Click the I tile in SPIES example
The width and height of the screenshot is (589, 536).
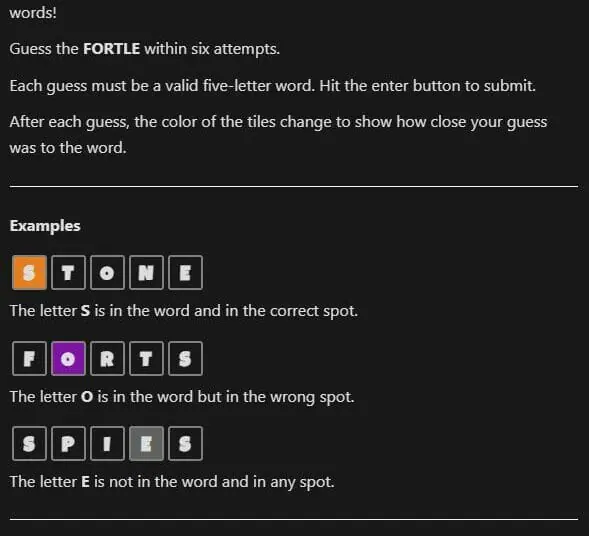click(107, 444)
